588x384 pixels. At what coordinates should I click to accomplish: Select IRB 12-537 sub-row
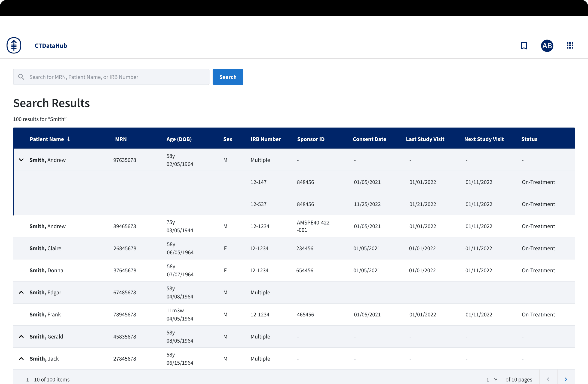coord(258,204)
